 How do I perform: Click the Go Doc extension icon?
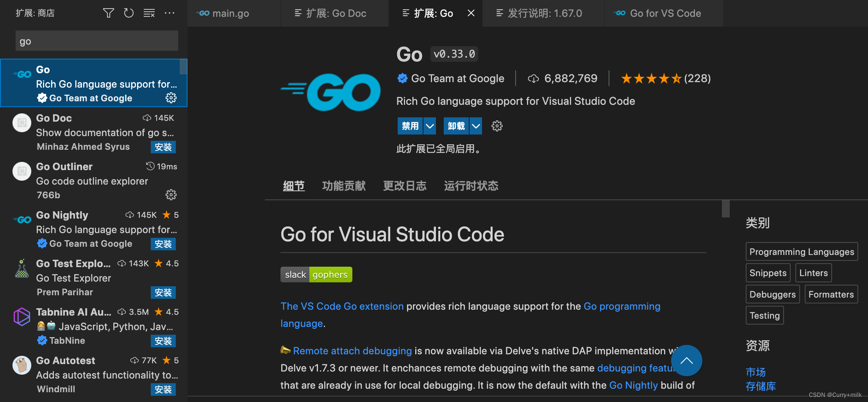tap(22, 123)
